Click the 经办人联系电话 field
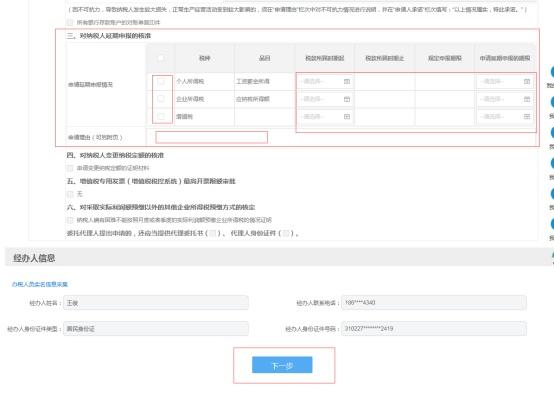 (434, 303)
